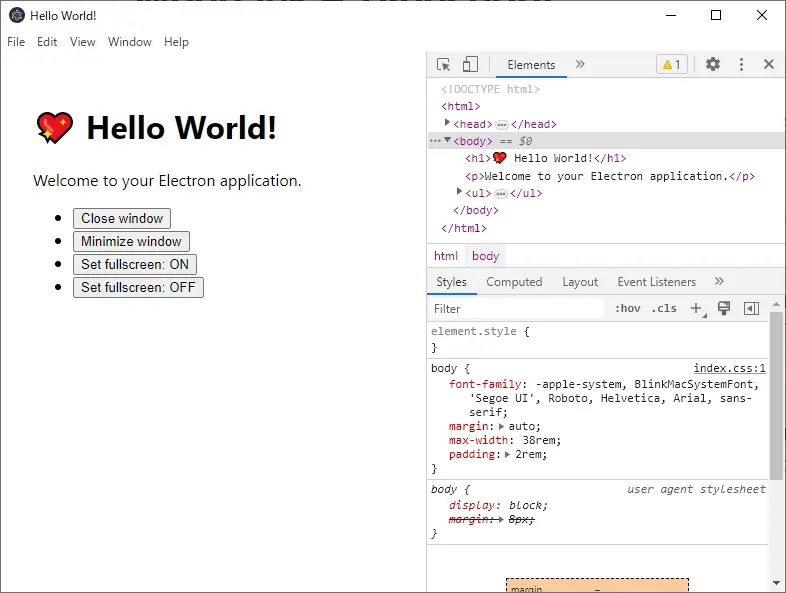
Task: Click the warning issues counter badge
Action: 672,65
